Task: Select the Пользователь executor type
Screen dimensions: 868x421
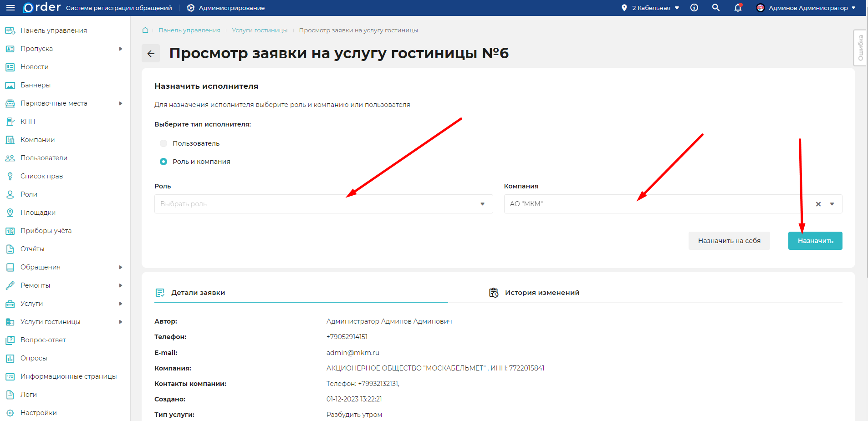Action: [163, 143]
